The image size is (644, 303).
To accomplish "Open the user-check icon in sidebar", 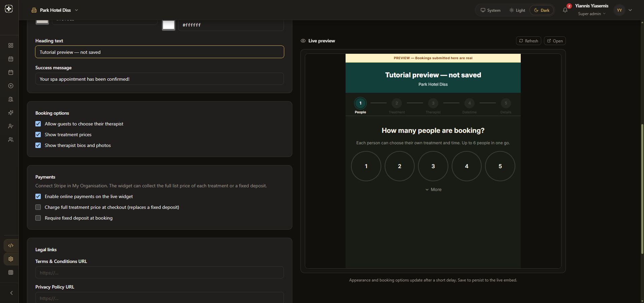I will [x=11, y=126].
